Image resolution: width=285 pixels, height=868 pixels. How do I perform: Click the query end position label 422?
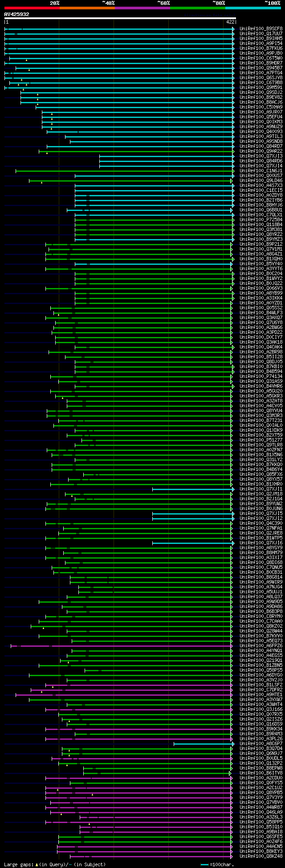coord(231,22)
